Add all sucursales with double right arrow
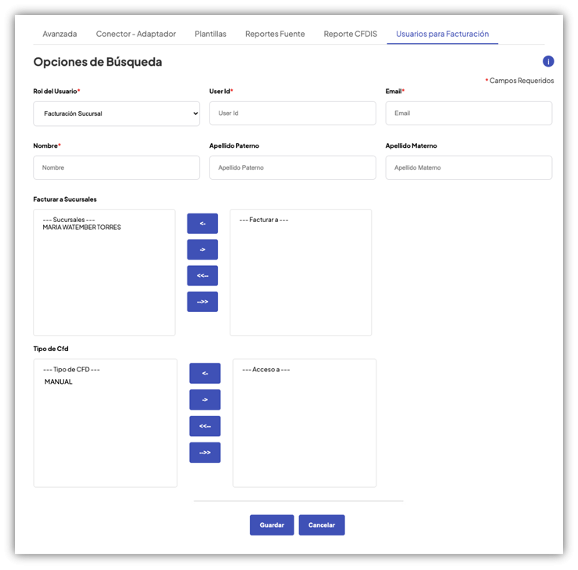578x570 pixels. (202, 302)
